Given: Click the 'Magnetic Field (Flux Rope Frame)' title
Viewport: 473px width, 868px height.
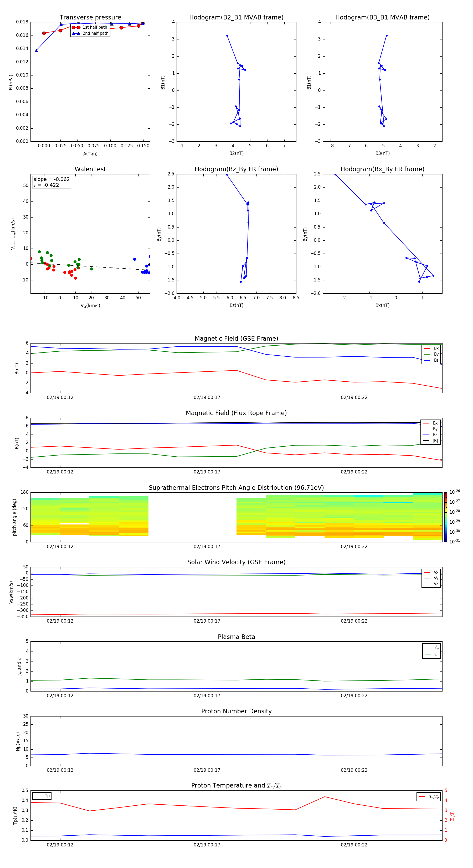Looking at the screenshot, I should [x=236, y=413].
